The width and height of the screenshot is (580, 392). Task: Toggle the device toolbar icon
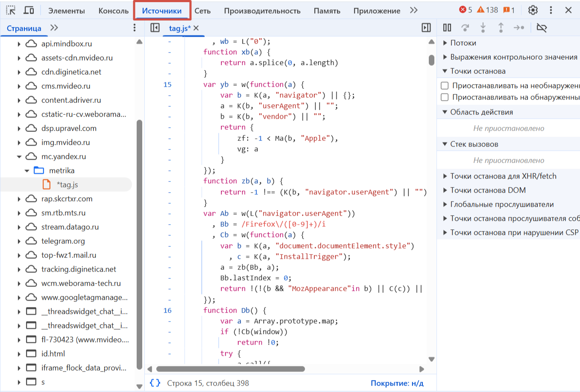(29, 10)
